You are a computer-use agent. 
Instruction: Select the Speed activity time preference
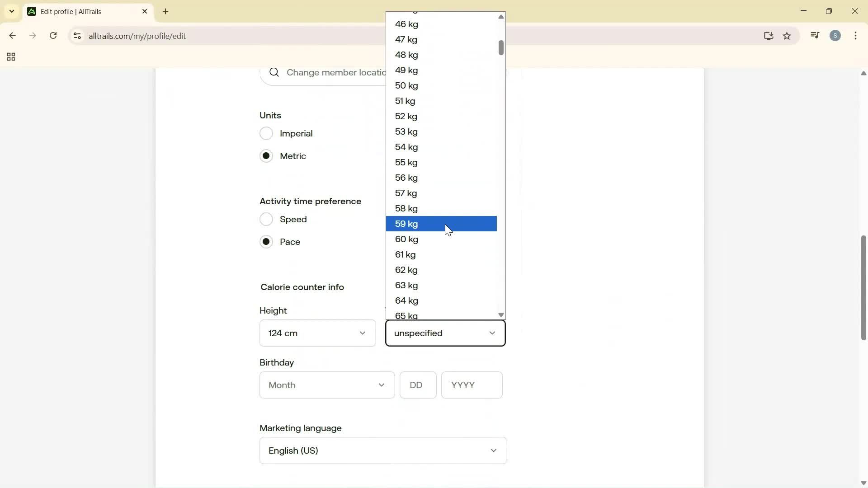[266, 219]
